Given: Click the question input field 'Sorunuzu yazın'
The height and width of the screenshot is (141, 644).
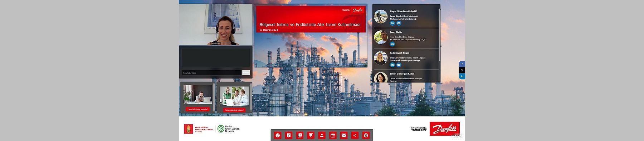Looking at the screenshot, I should point(211,73).
